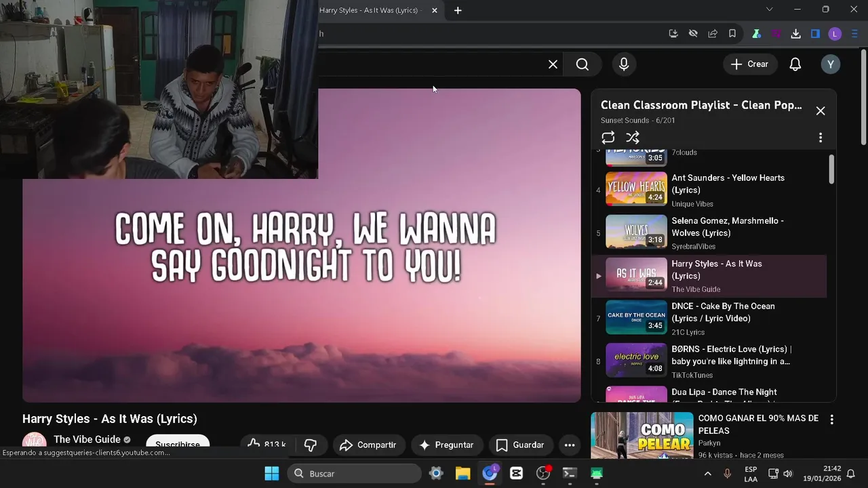Viewport: 868px width, 488px height.
Task: Switch to Harry Styles As It Was tab
Action: [x=370, y=10]
